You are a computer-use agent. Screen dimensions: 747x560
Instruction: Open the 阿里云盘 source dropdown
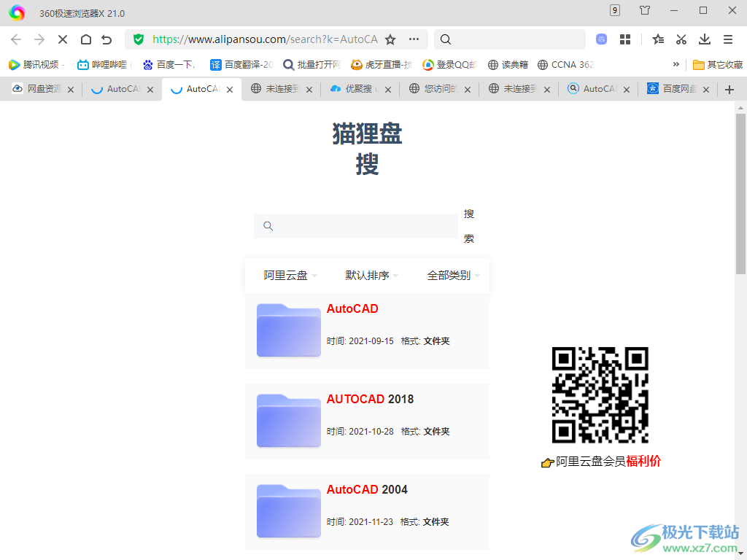pos(290,275)
